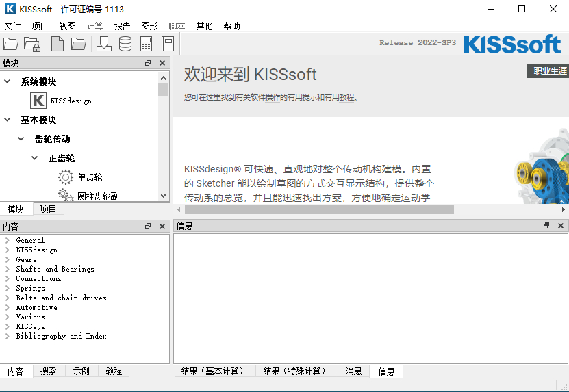The image size is (569, 392).
Task: Expand the Connections content node
Action: 8,278
